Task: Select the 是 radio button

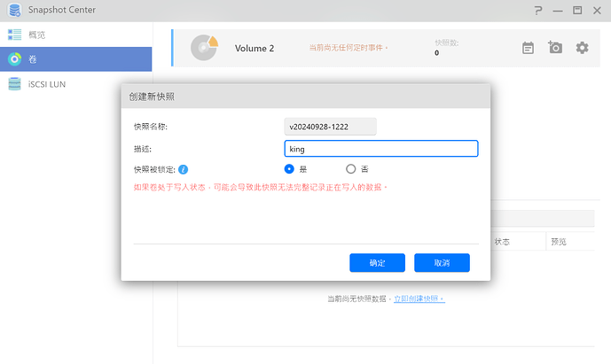Action: click(289, 168)
